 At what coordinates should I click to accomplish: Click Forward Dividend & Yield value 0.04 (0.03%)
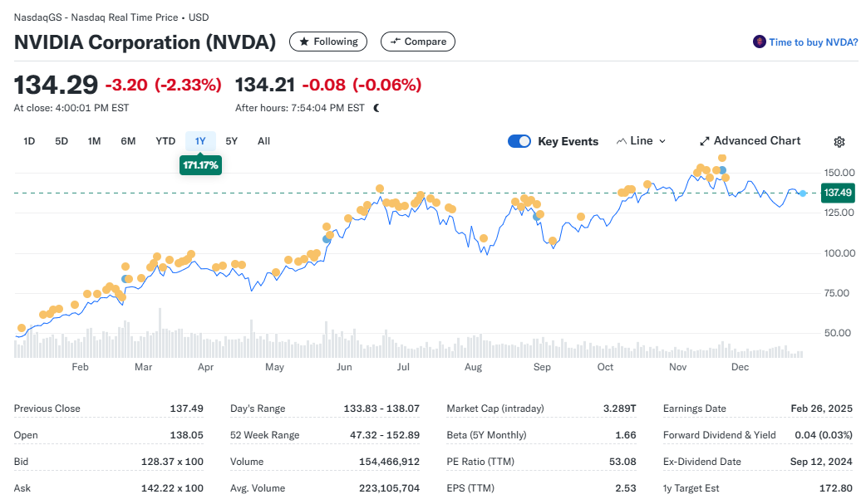pyautogui.click(x=824, y=435)
